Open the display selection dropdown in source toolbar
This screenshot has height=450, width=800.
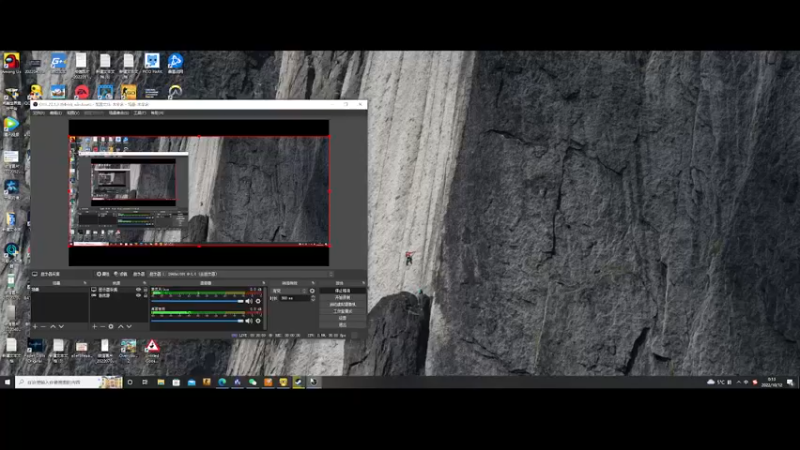pyautogui.click(x=241, y=274)
